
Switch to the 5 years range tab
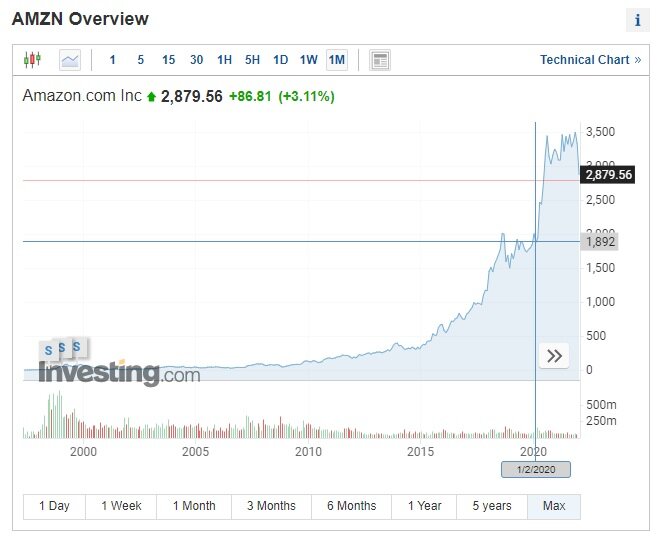[492, 506]
